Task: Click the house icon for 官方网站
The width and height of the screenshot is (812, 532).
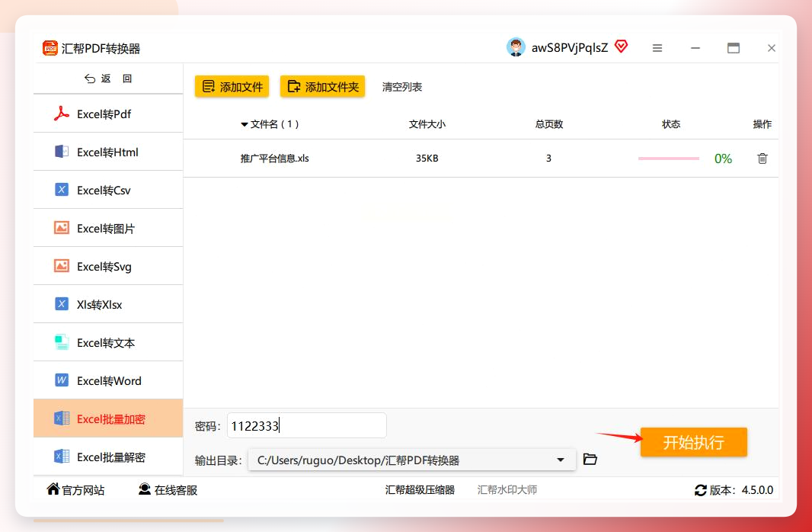Action: click(53, 489)
